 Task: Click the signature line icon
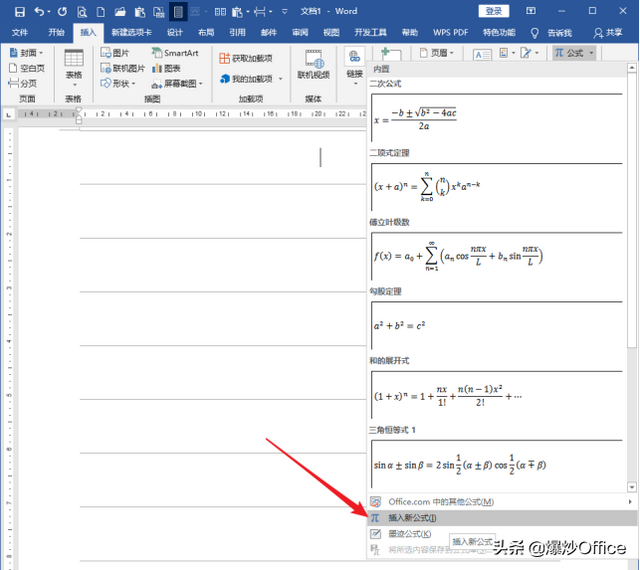[530, 53]
